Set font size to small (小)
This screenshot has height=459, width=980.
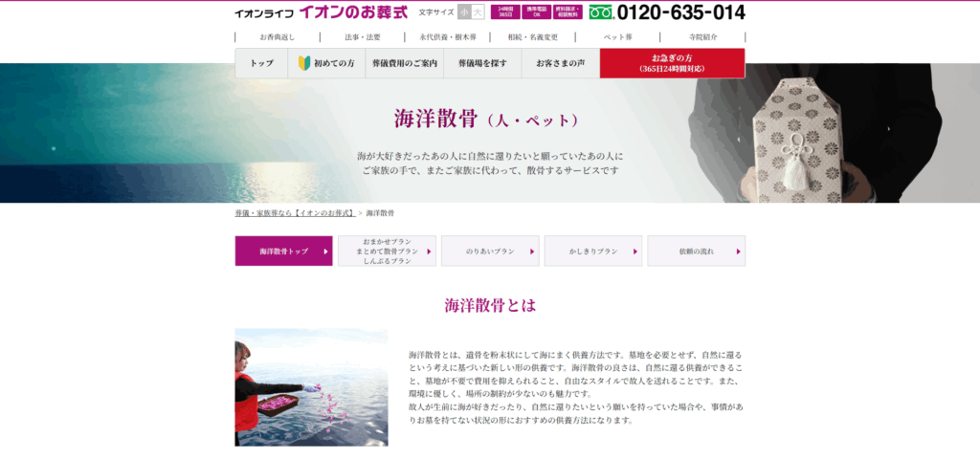point(465,12)
